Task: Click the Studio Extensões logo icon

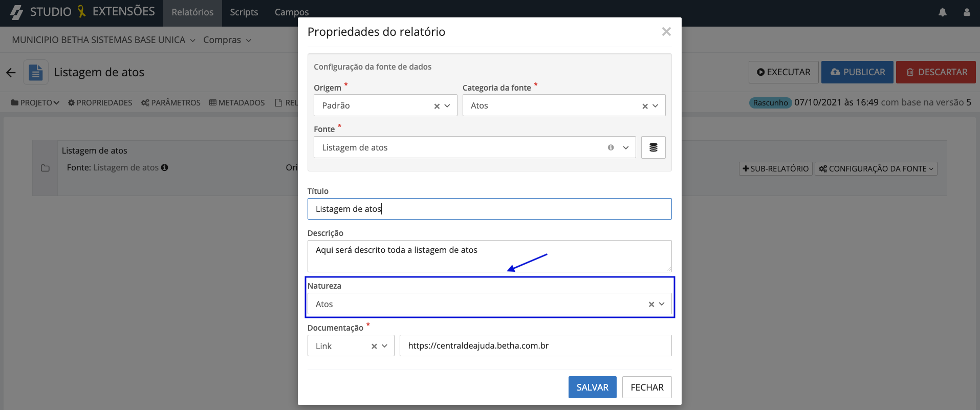Action: (x=17, y=12)
